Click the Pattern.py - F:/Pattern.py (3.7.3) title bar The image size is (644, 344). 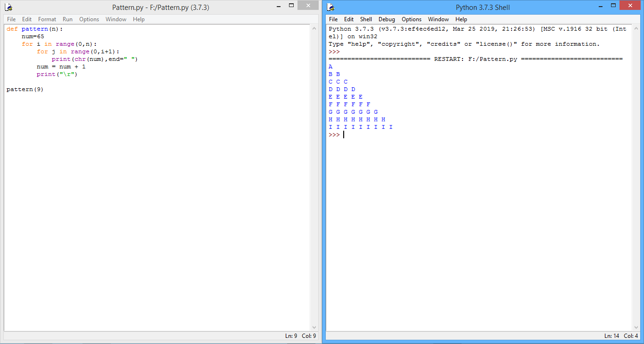160,7
